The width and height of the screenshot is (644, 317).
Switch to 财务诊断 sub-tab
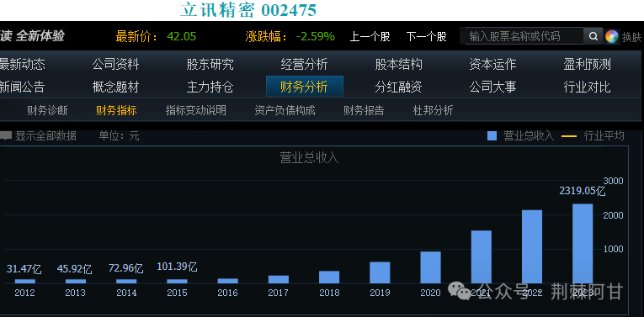(x=47, y=110)
